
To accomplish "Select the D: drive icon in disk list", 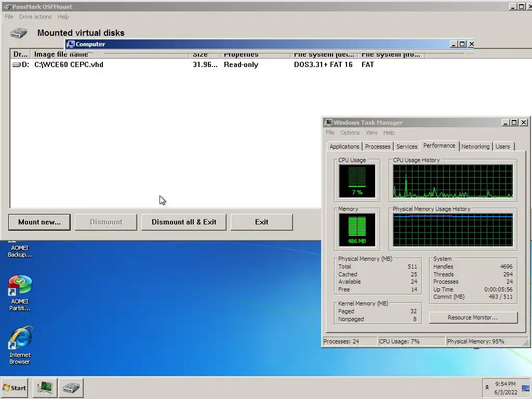I will [16, 65].
